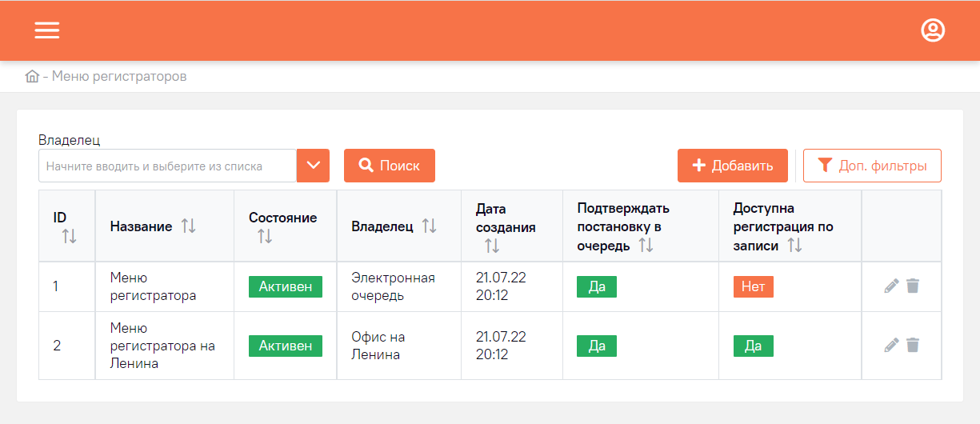
Task: Sort by Доступна регистрация по записи arrows
Action: point(794,246)
